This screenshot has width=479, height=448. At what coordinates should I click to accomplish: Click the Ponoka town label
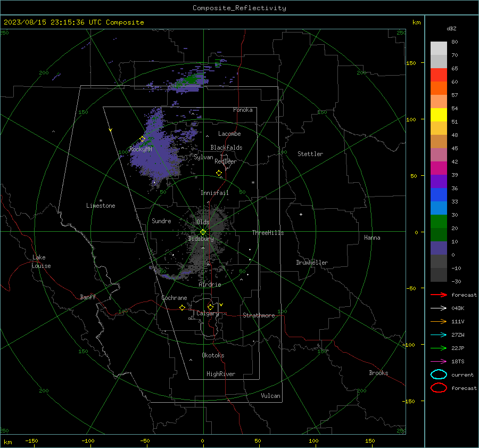point(243,110)
